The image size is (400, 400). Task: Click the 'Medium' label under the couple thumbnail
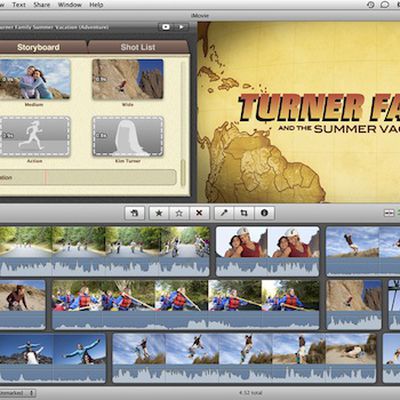click(34, 105)
